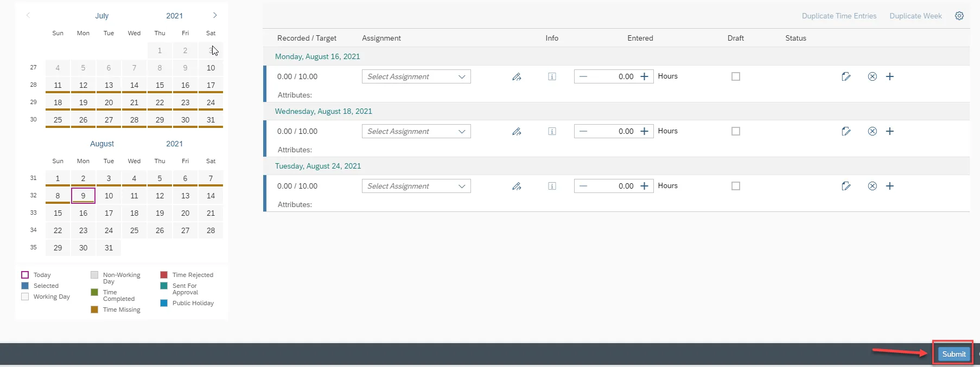Screen dimensions: 980x367
Task: Select August 16 in the calendar
Action: [83, 213]
